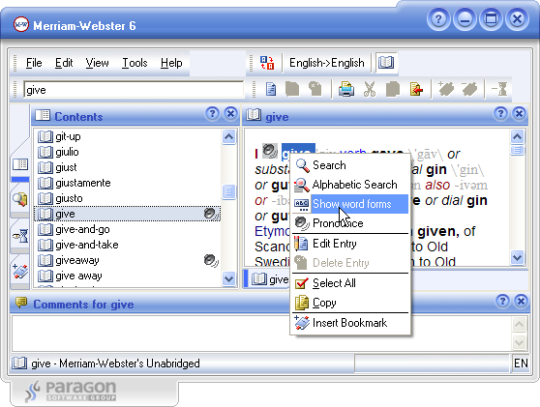The width and height of the screenshot is (540, 407).
Task: Choose Edit Entry from context menu
Action: click(351, 244)
